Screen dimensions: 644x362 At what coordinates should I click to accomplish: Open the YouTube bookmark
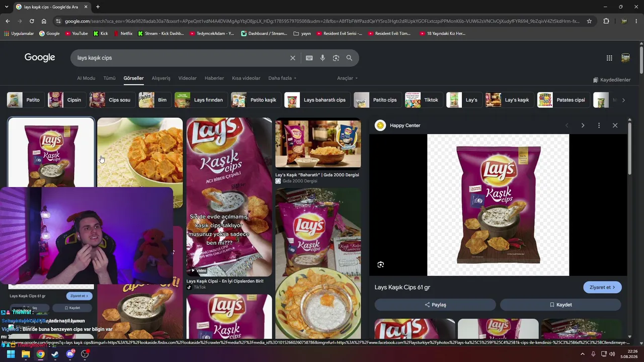75,34
